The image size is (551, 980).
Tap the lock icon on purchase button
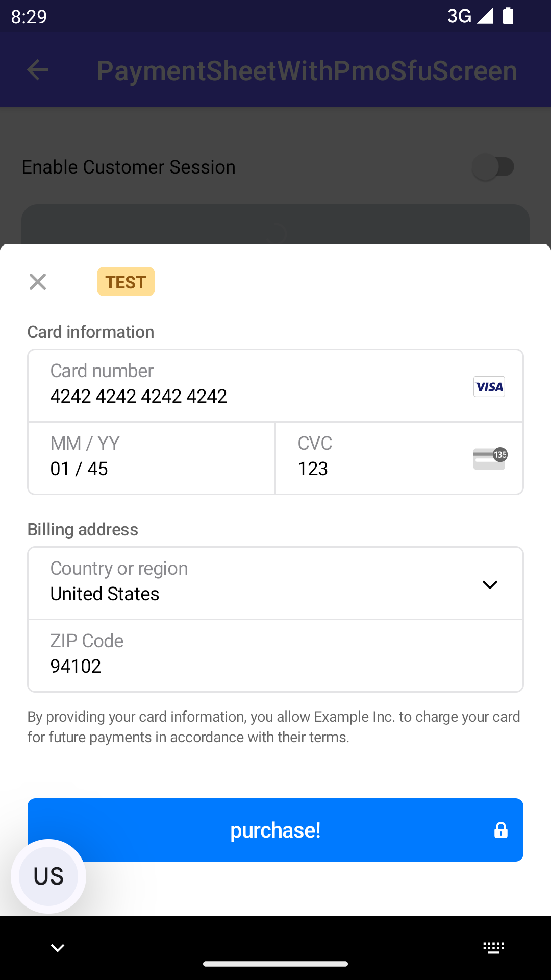tap(500, 830)
